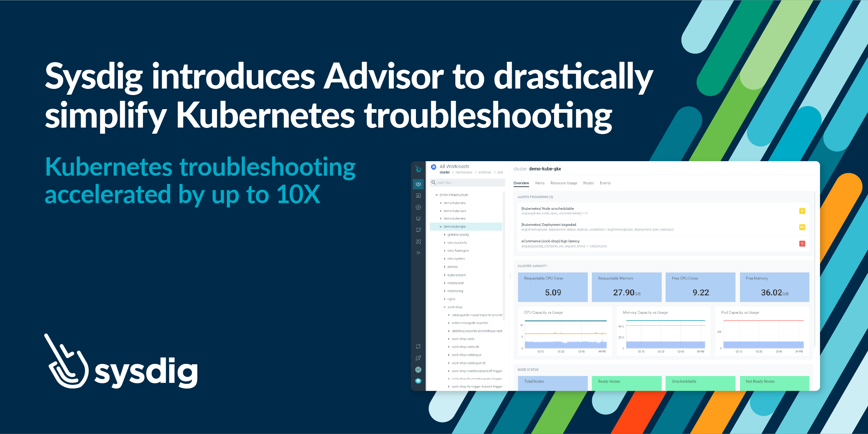Open the Events tab
Image resolution: width=868 pixels, height=434 pixels.
[x=605, y=183]
